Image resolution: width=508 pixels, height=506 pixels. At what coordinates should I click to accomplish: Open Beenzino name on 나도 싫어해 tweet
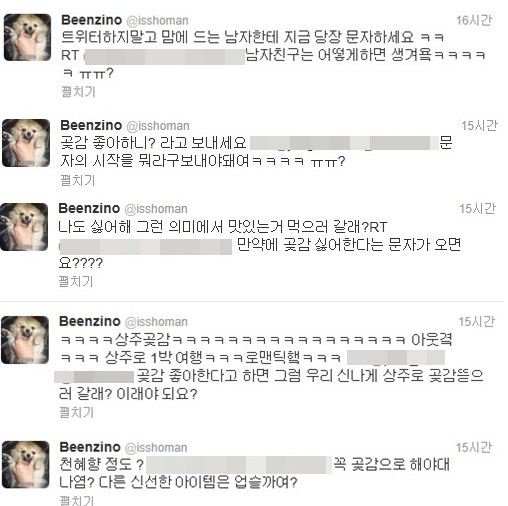click(x=89, y=208)
